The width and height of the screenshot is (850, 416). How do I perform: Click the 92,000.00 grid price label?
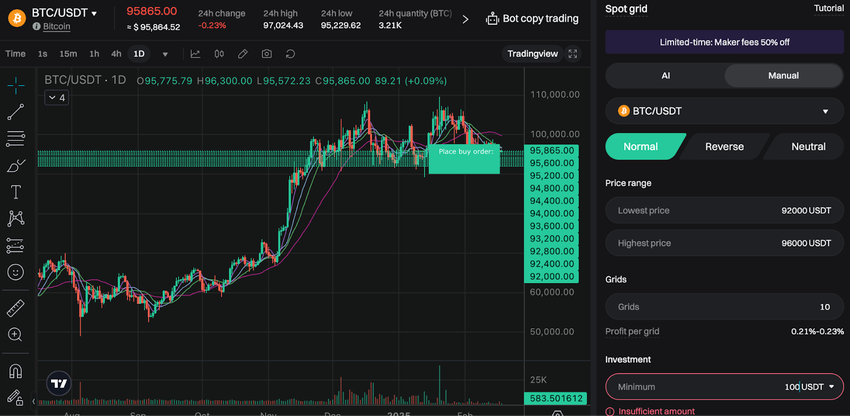[x=551, y=277]
